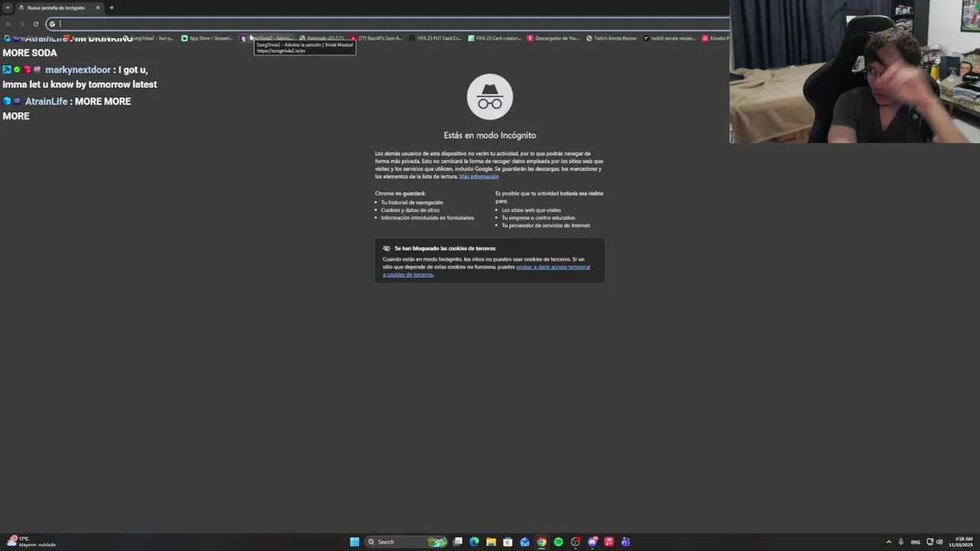
Task: Click the Chrome forward arrow
Action: click(21, 24)
